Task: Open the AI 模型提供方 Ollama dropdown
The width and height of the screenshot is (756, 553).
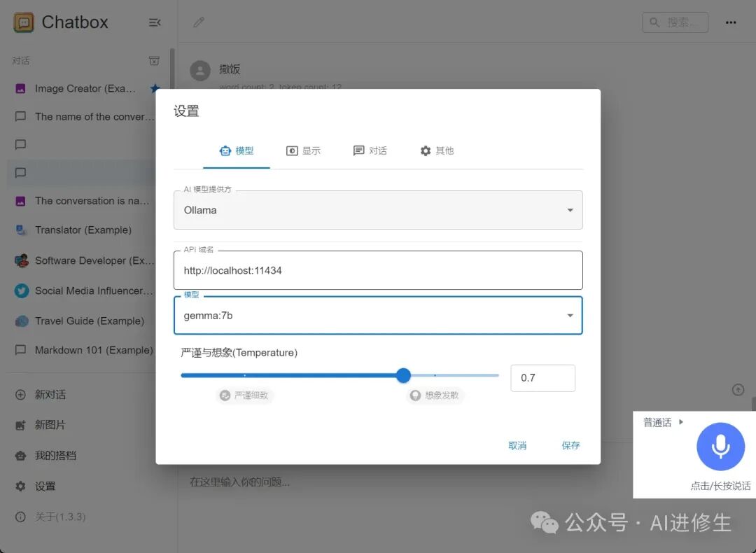Action: (x=378, y=210)
